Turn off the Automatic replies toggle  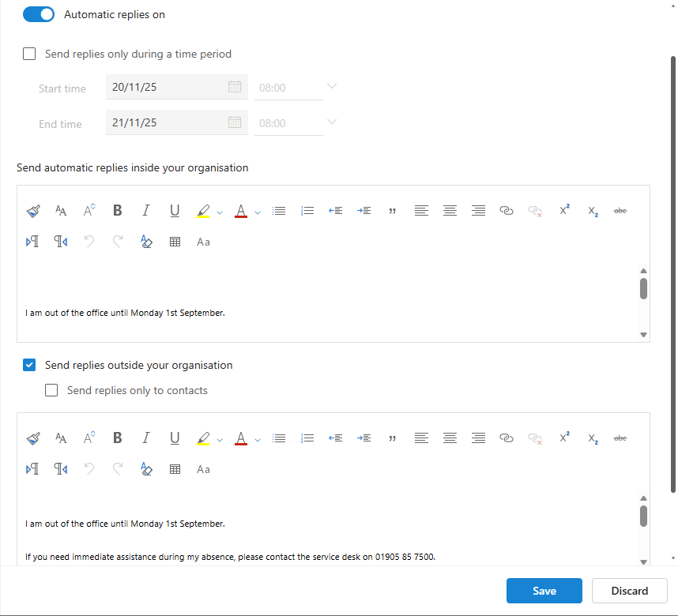39,14
